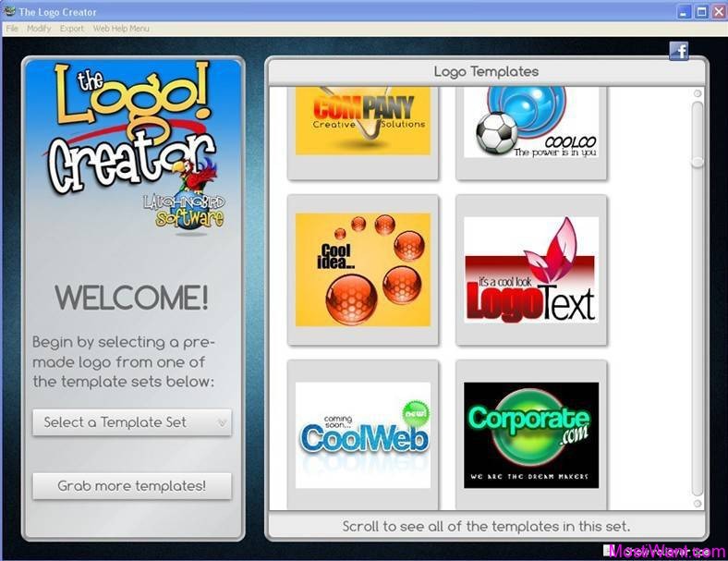Minimize The Logo Creator window
This screenshot has height=561, width=728.
tap(683, 12)
